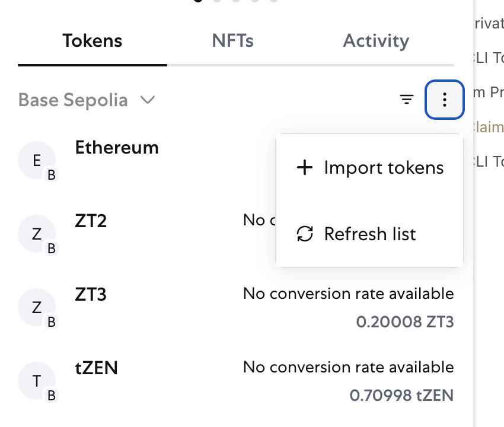
Task: Click the B network badge on Ethereum
Action: 52,174
